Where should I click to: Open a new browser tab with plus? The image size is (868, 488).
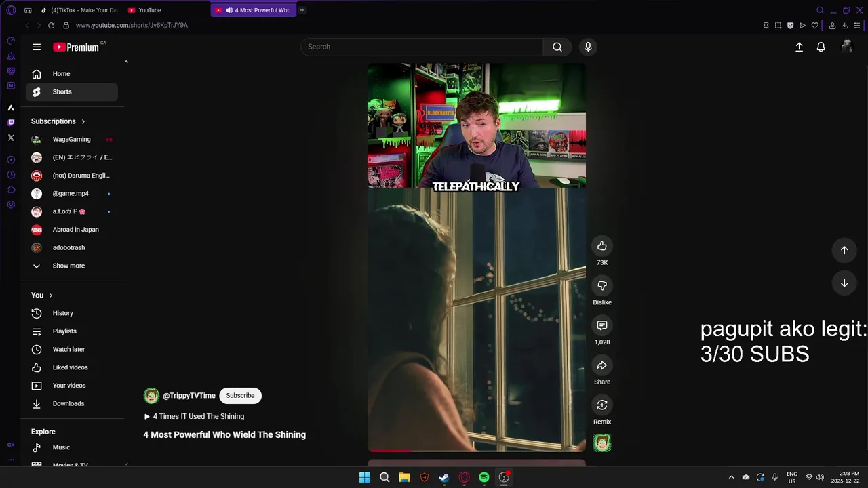point(302,10)
